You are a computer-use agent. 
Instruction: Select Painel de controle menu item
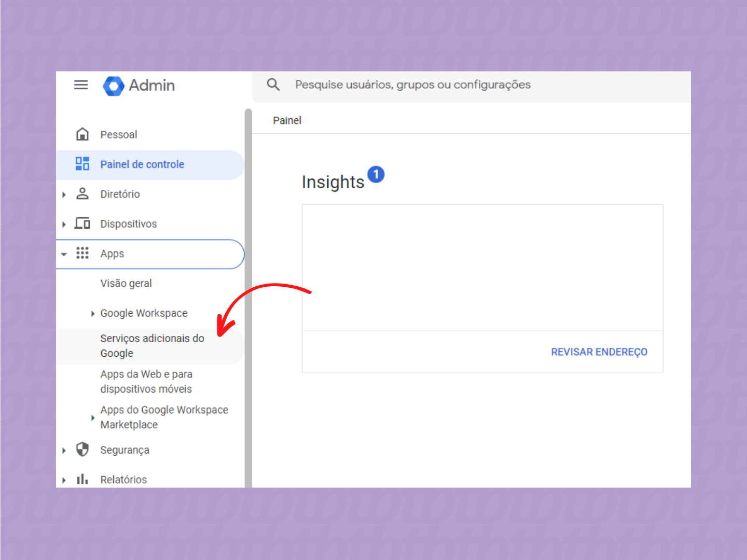click(x=150, y=165)
